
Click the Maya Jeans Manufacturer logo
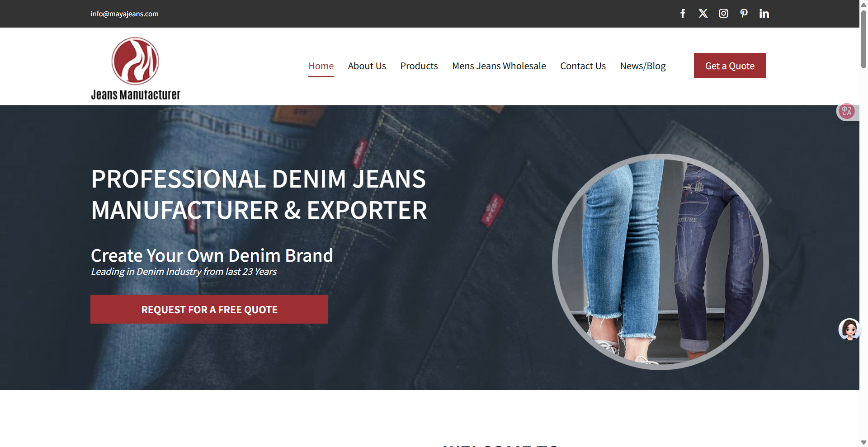136,69
